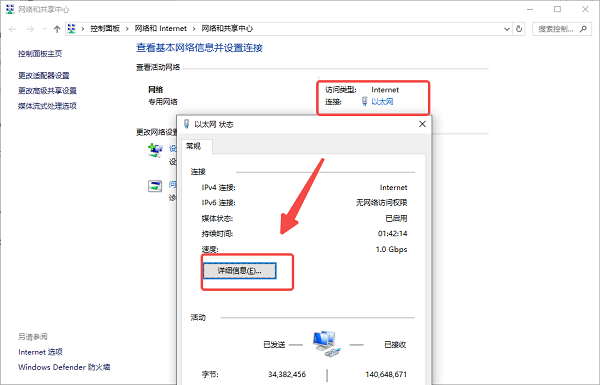Click the 专用网络 network type text

pyautogui.click(x=163, y=102)
